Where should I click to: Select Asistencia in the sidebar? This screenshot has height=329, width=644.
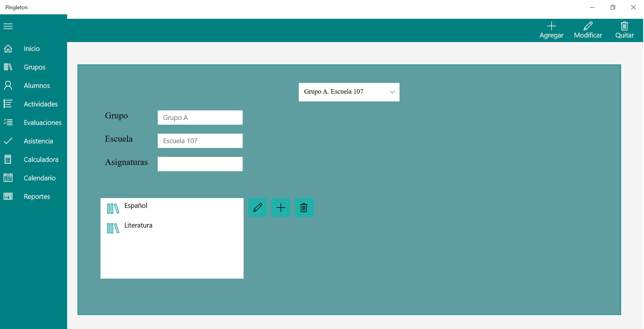pos(38,141)
